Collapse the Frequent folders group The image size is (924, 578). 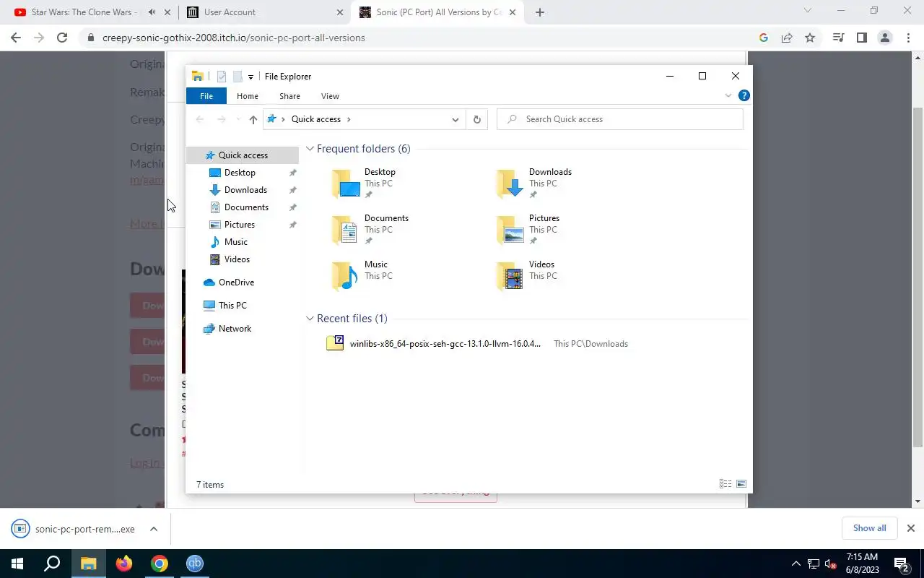tap(310, 149)
